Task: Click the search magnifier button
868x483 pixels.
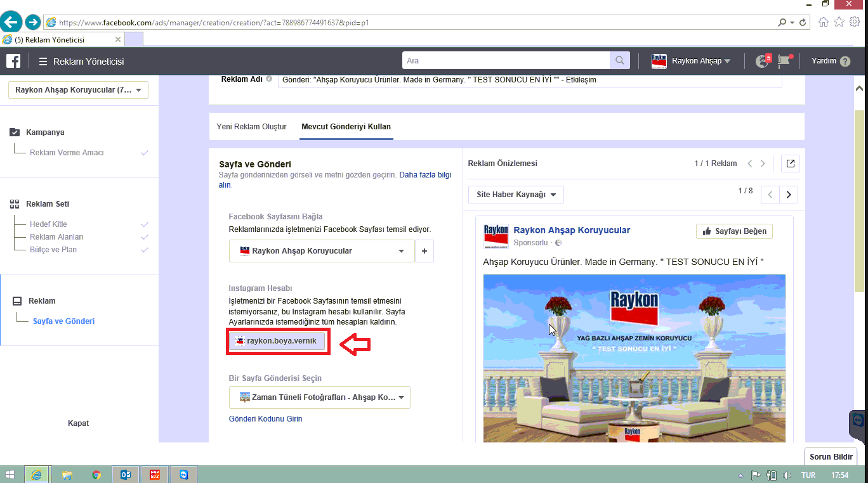Action: 619,61
